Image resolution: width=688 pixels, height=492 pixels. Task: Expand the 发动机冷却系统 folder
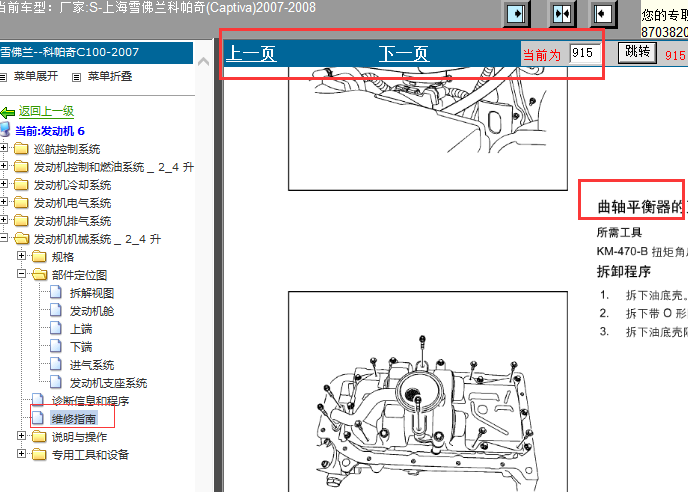pyautogui.click(x=4, y=184)
